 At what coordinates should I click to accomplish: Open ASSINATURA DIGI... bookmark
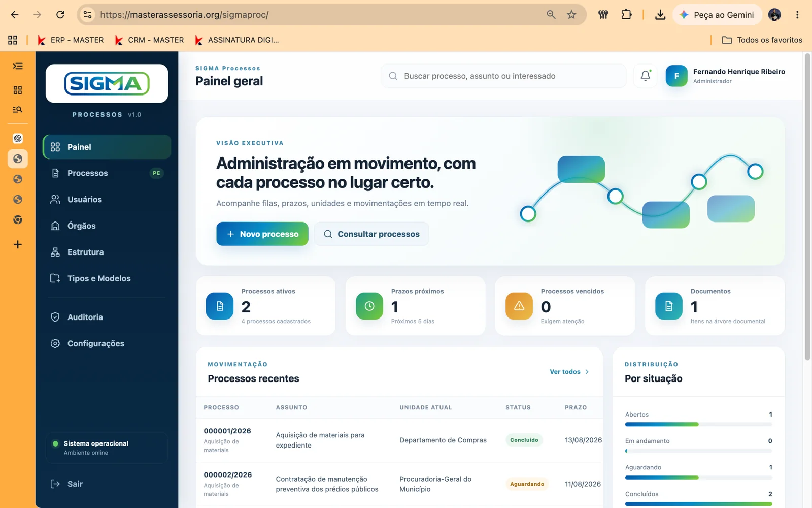tap(237, 40)
